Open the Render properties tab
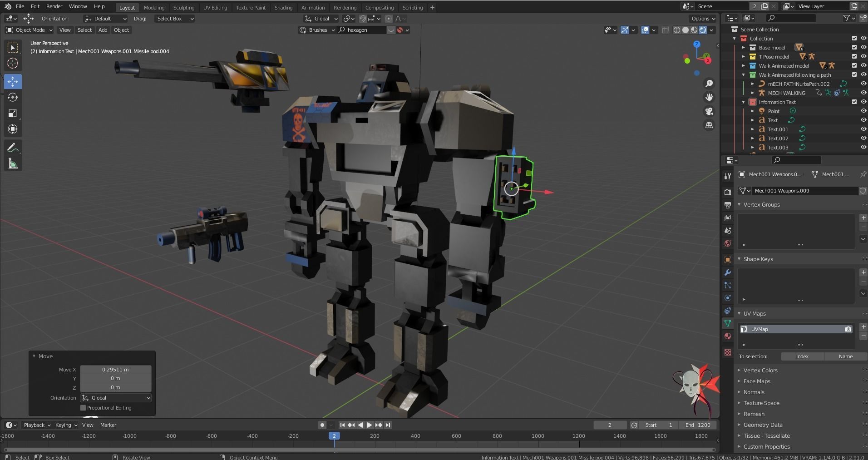The image size is (868, 460). click(728, 192)
